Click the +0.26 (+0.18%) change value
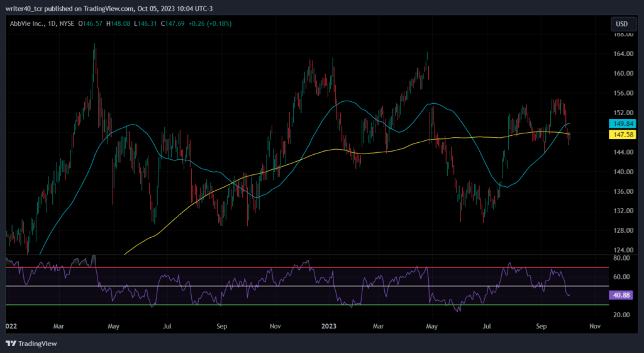 pyautogui.click(x=210, y=24)
